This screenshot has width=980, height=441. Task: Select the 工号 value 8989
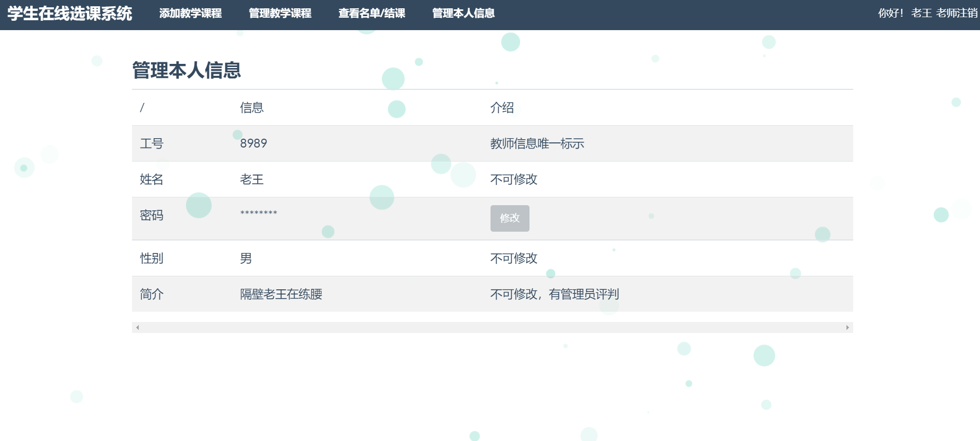coord(254,143)
